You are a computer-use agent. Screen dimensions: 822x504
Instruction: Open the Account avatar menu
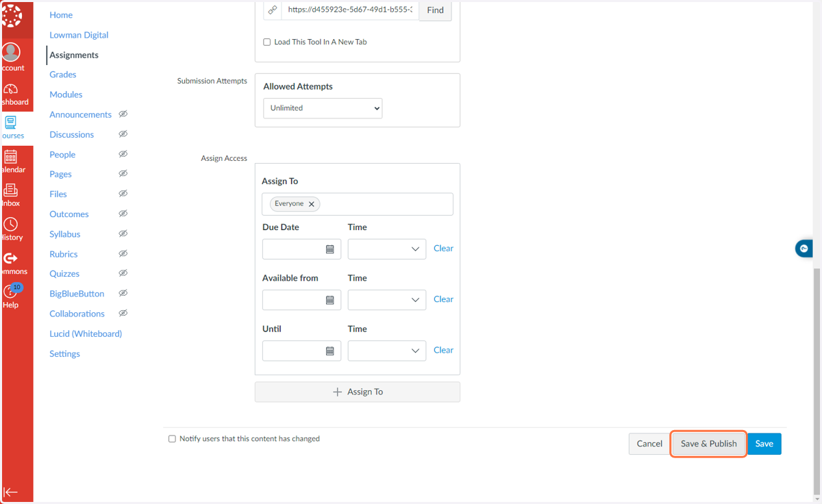(x=11, y=52)
